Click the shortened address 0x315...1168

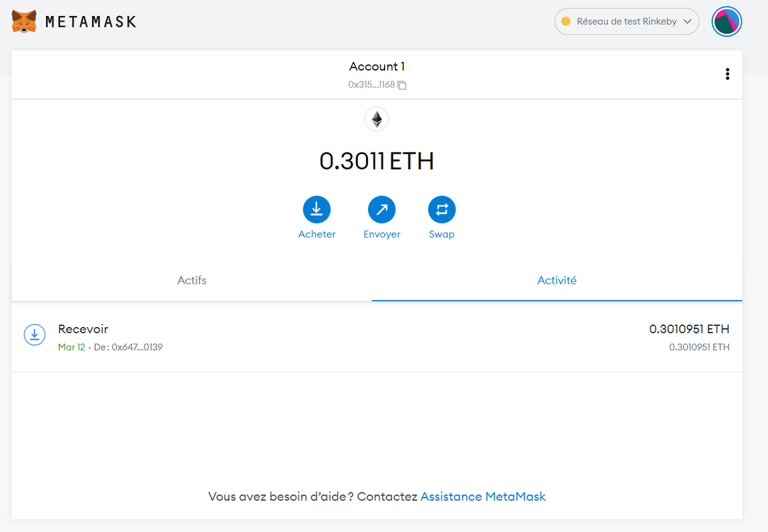click(371, 85)
